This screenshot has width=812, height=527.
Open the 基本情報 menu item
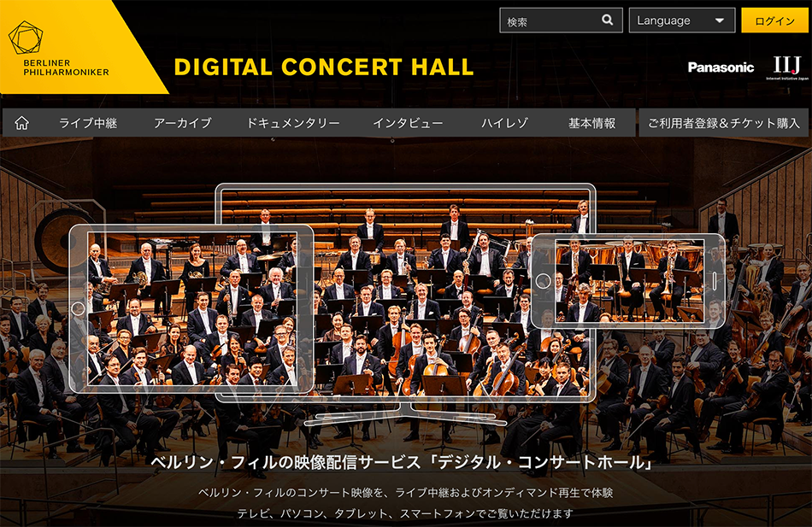592,123
